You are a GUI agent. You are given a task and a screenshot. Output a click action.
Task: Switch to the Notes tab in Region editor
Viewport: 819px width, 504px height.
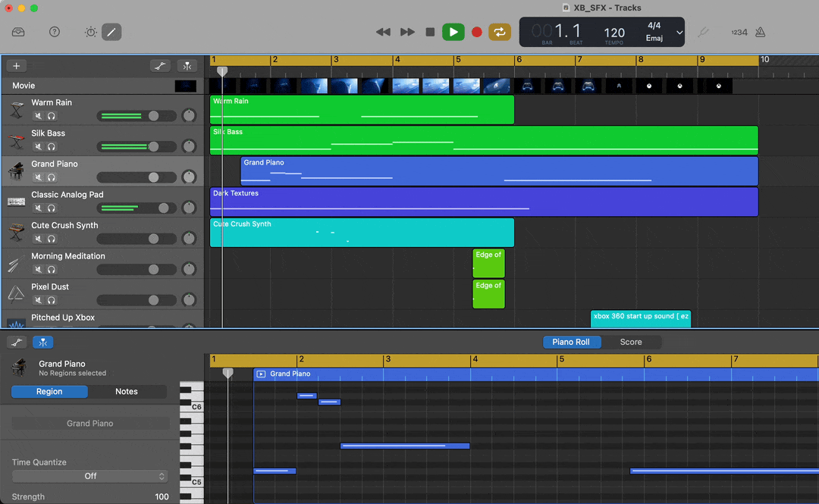[127, 391]
